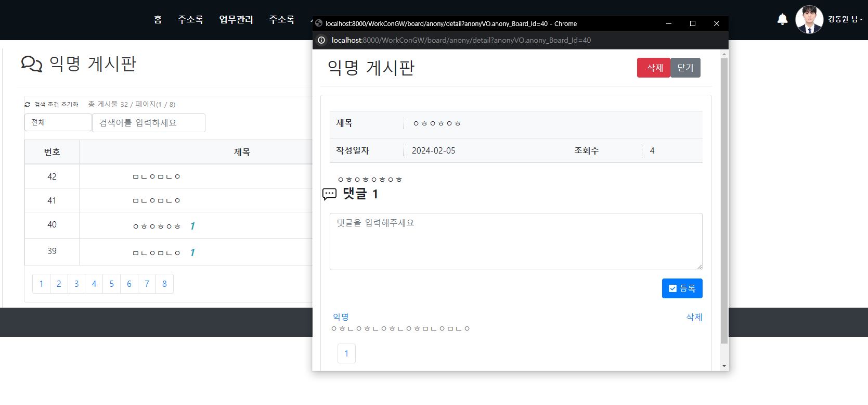Click the comment speech bubble icon
This screenshot has width=868, height=405.
329,194
